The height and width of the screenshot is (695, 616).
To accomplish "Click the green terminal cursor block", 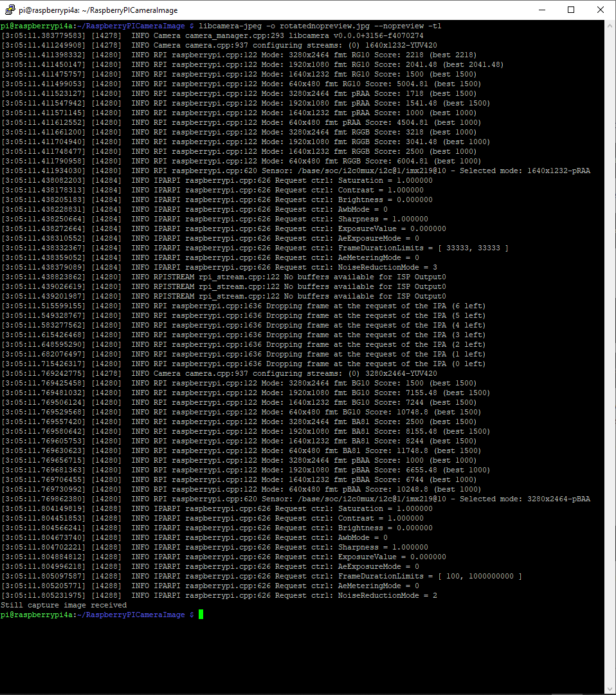I will pos(201,615).
